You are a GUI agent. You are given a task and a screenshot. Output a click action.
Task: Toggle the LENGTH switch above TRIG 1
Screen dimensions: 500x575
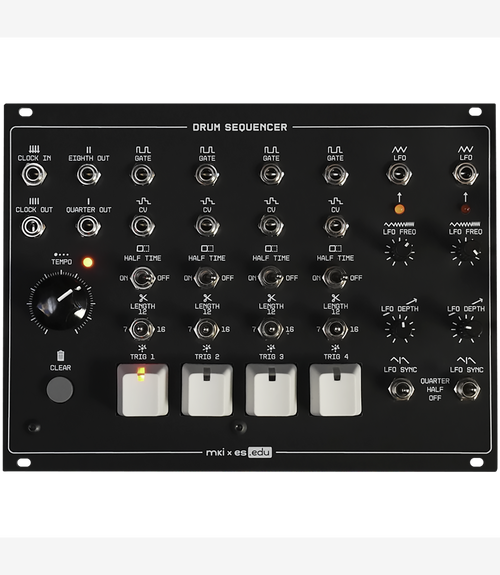pos(142,329)
